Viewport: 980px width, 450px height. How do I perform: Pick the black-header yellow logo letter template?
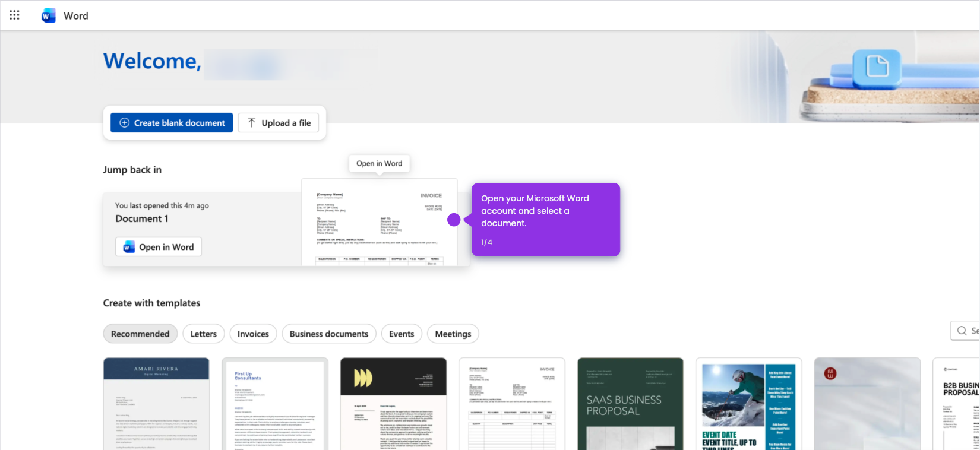tap(393, 404)
